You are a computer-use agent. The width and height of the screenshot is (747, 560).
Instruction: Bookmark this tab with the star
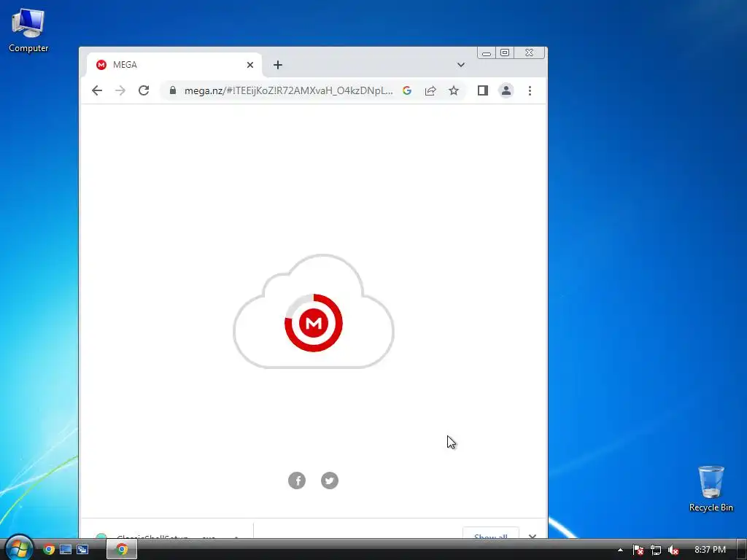click(454, 90)
